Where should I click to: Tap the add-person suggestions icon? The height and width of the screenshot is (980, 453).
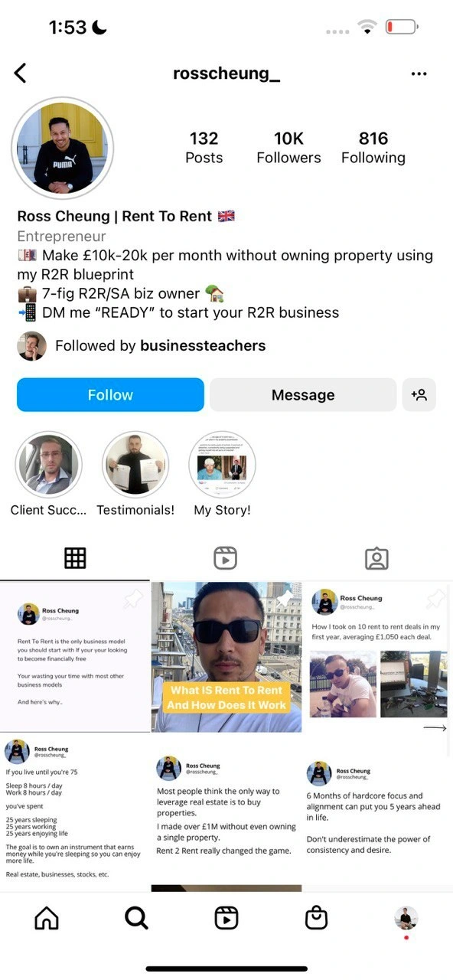point(419,395)
